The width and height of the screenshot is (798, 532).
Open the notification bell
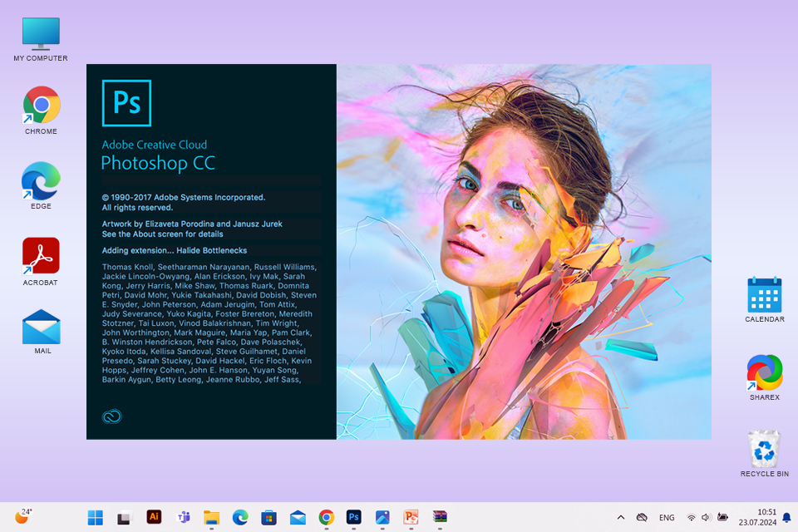[x=786, y=518]
